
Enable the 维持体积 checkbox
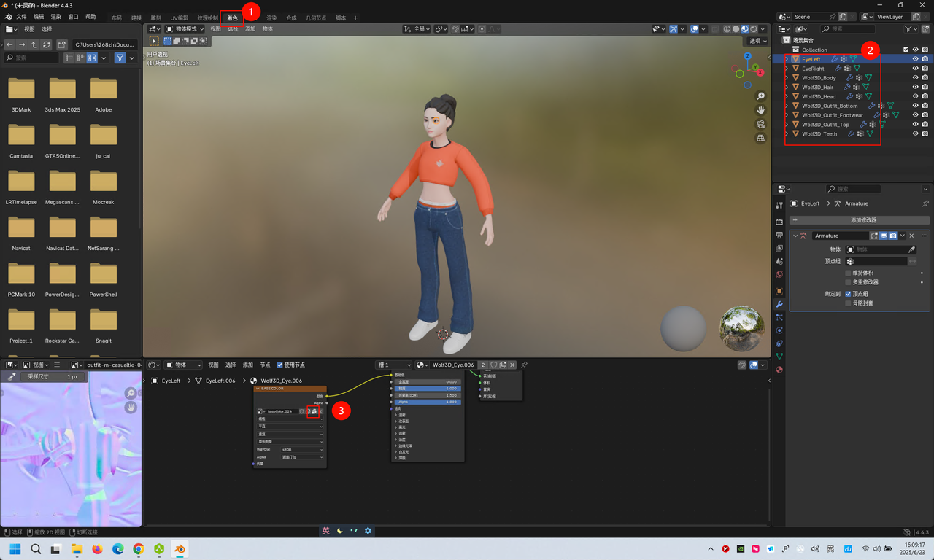[x=848, y=273]
